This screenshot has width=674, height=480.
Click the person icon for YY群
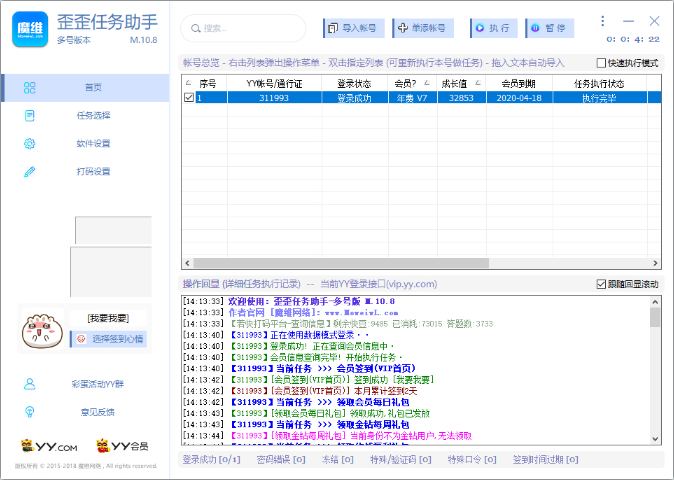pos(30,384)
